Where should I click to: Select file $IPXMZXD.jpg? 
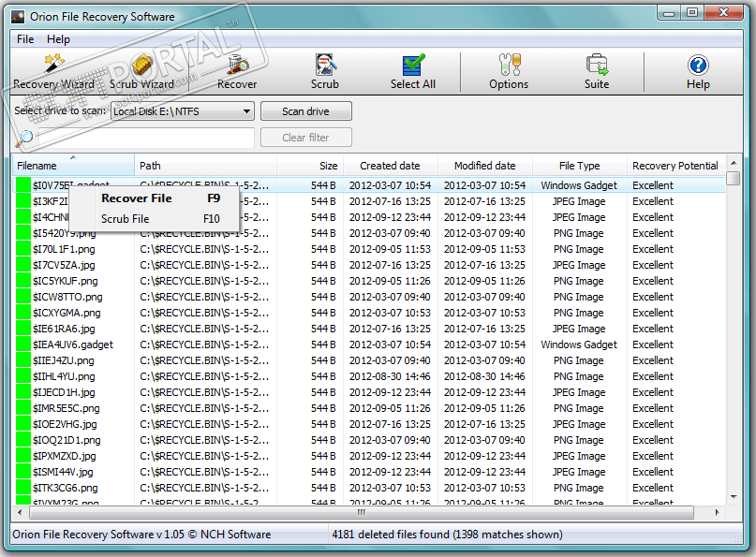(64, 456)
